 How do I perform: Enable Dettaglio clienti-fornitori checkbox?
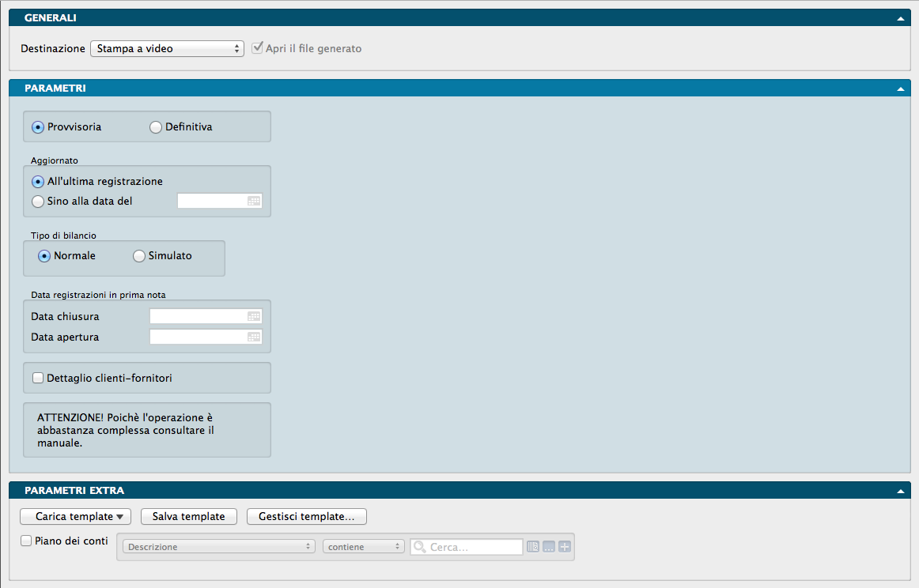pyautogui.click(x=38, y=379)
